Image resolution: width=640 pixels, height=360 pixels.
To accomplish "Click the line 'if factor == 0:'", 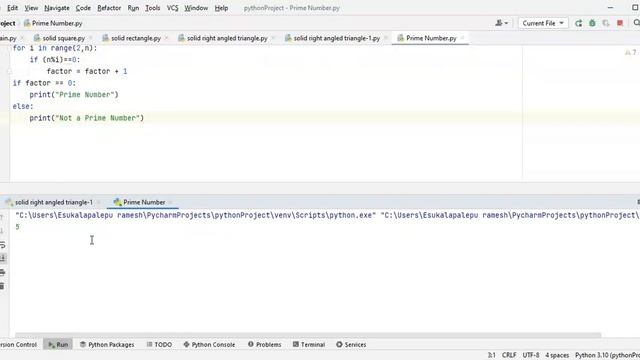I will [44, 83].
